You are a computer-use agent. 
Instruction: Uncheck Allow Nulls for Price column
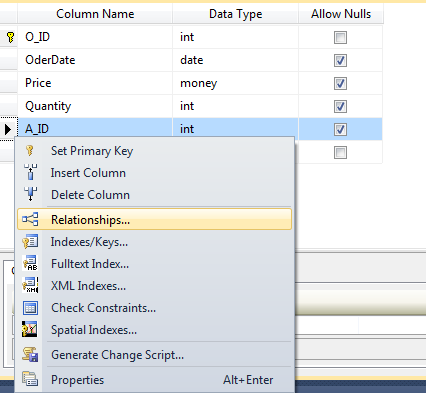(x=340, y=83)
